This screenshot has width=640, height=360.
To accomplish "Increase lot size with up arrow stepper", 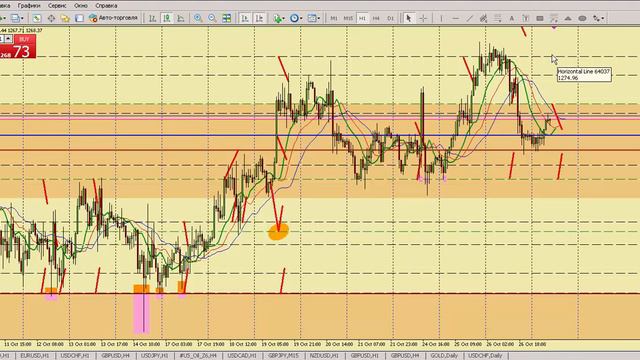I will point(8,39).
